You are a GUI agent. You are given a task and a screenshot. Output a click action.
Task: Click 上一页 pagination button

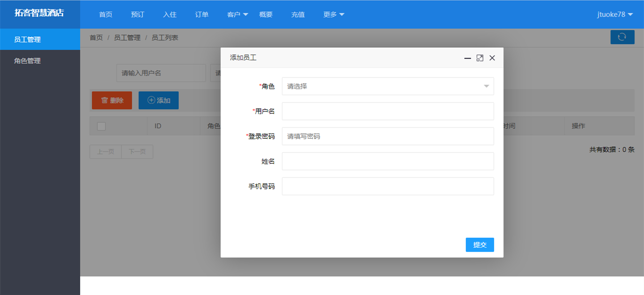(x=106, y=152)
